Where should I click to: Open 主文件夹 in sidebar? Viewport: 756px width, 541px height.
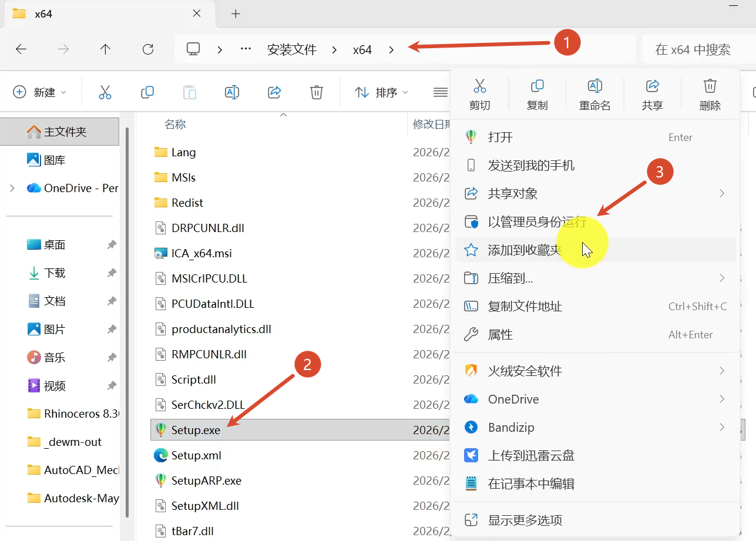point(60,132)
